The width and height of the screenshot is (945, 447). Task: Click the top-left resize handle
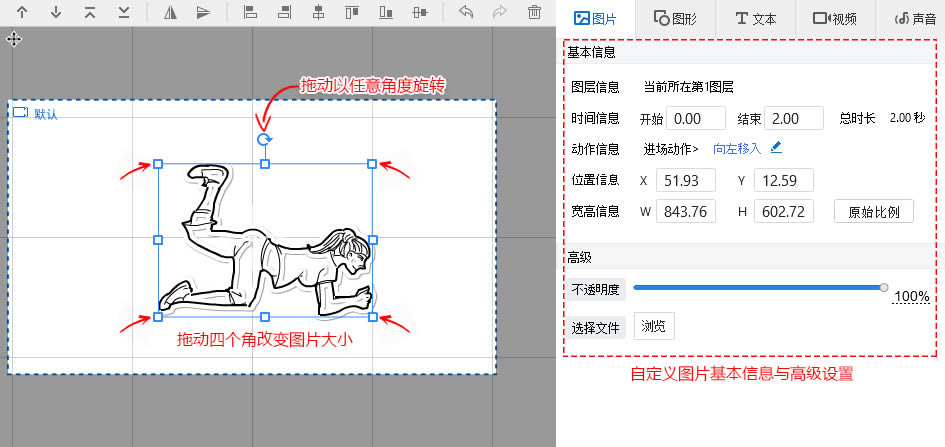coord(158,164)
